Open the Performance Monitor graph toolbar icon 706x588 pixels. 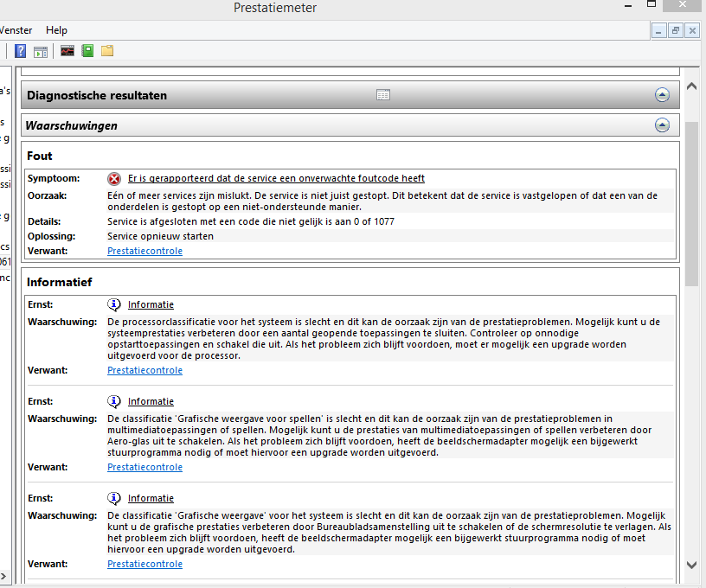pos(67,51)
